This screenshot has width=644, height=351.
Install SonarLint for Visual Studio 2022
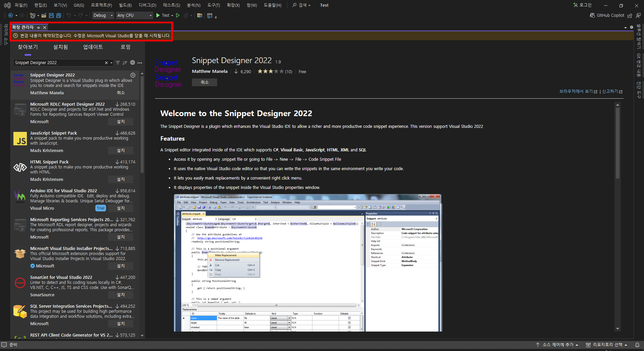tap(121, 295)
